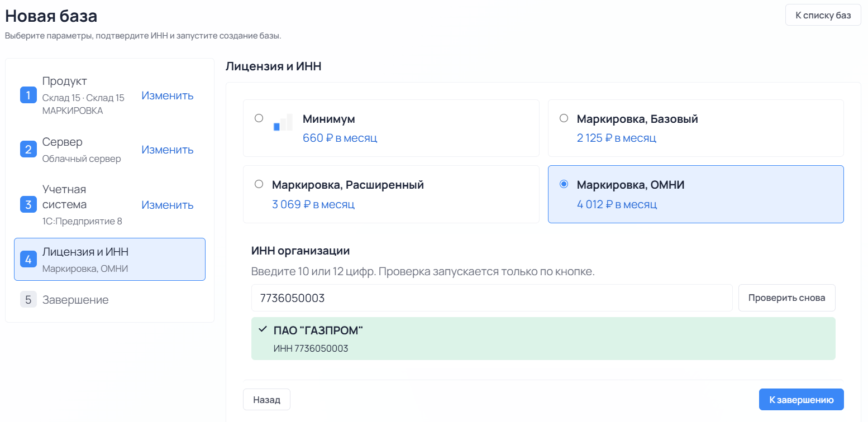Select the Маркировка, ОМНИ radio button

coord(564,184)
